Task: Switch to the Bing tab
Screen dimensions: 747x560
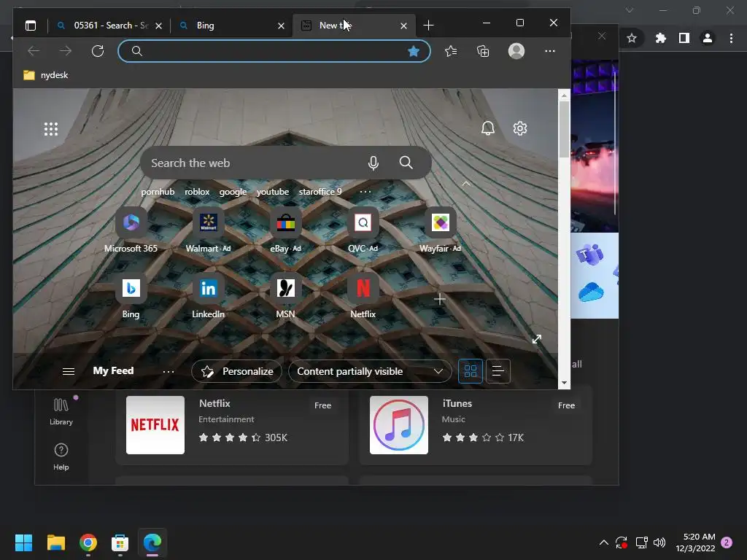Action: point(231,26)
